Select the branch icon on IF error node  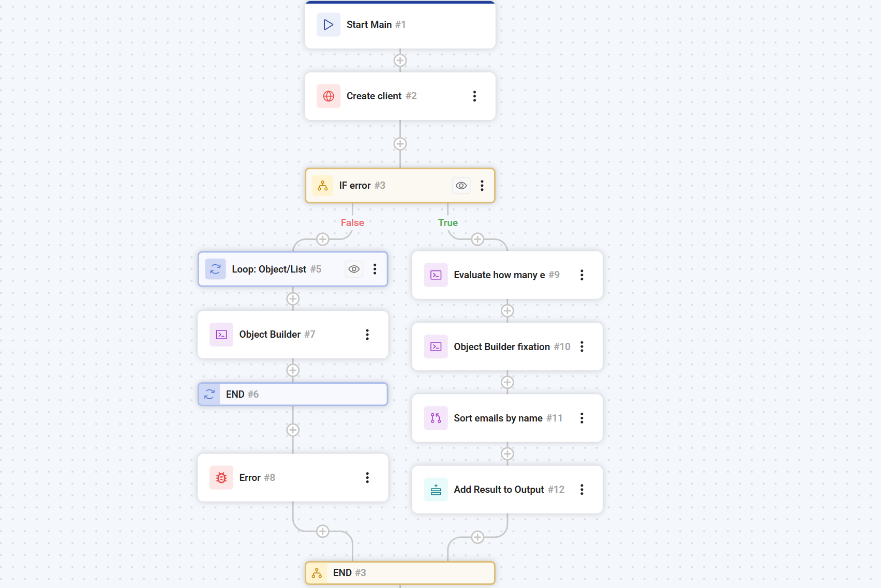tap(322, 185)
